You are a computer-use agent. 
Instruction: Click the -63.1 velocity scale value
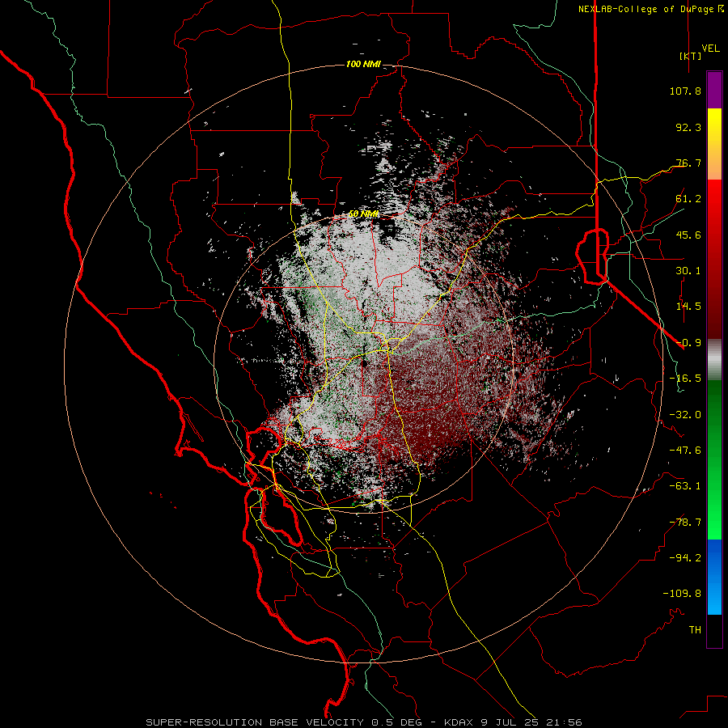(685, 486)
